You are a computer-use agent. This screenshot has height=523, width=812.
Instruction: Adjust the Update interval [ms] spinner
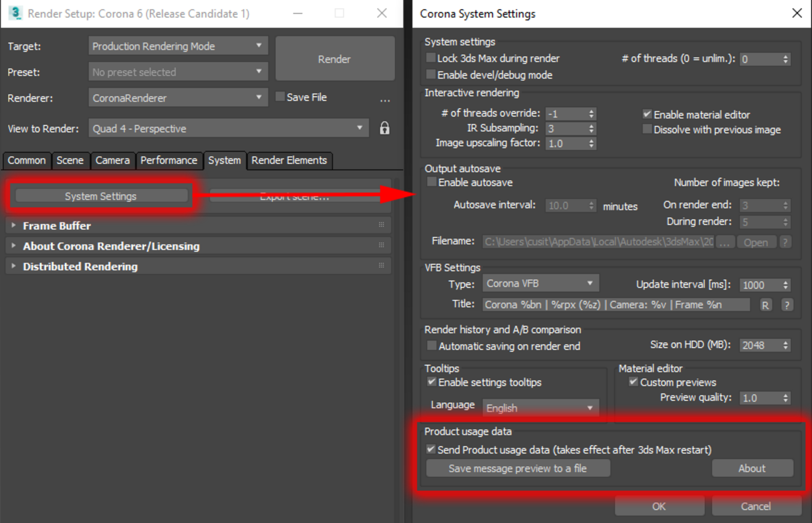point(785,285)
